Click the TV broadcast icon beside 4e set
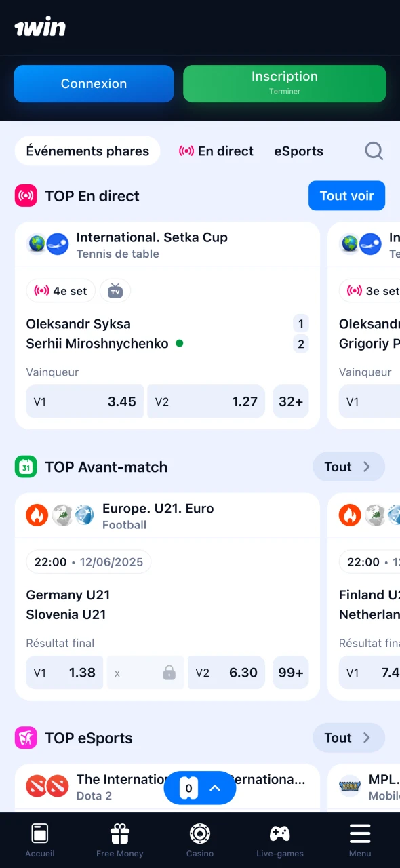The height and width of the screenshot is (868, 400). pos(115,291)
